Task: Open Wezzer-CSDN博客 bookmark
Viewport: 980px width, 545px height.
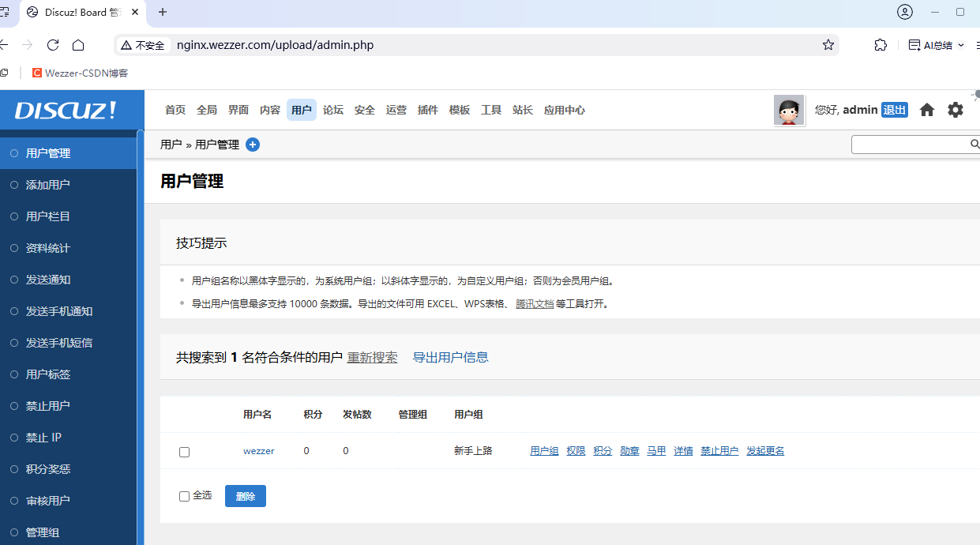Action: point(80,73)
